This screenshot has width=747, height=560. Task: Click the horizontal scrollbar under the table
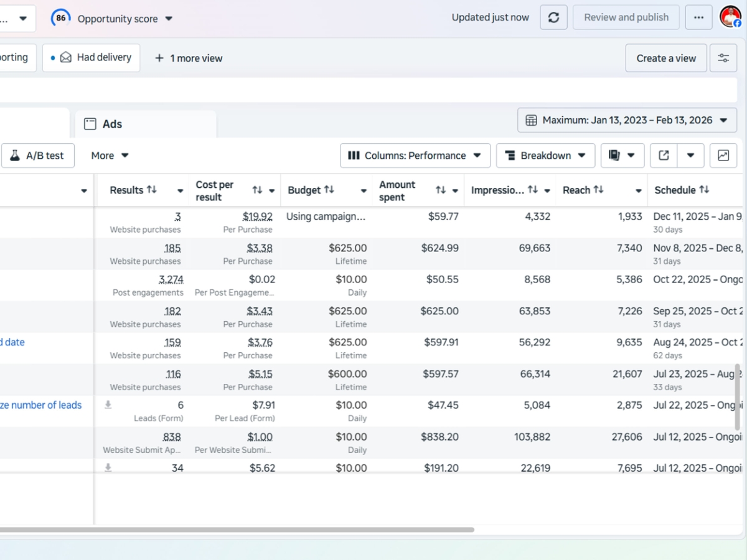click(x=237, y=530)
